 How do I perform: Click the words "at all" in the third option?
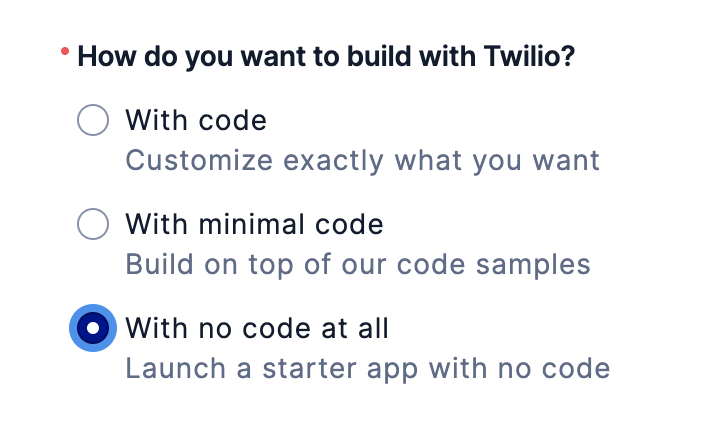tap(355, 328)
